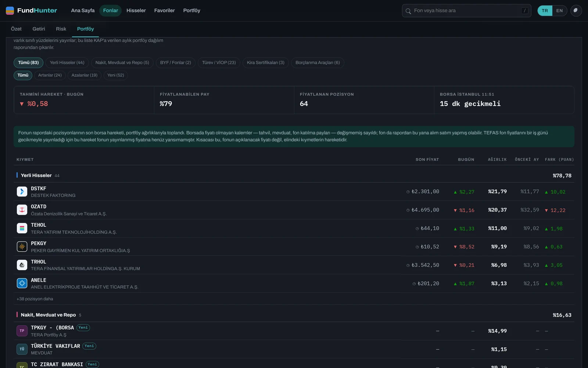Screen dimensions: 588x368
Task: Click the Yeni badge next to TPKGY
Action: 83,328
